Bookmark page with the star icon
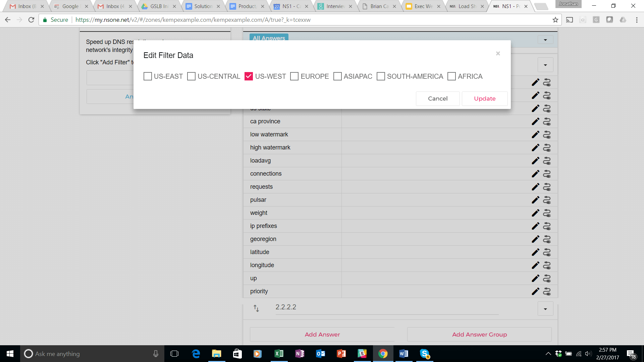 [555, 20]
